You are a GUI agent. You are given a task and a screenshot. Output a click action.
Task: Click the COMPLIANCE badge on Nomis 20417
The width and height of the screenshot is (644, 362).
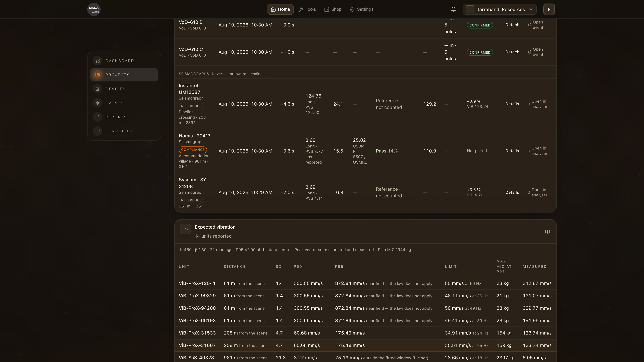[193, 150]
